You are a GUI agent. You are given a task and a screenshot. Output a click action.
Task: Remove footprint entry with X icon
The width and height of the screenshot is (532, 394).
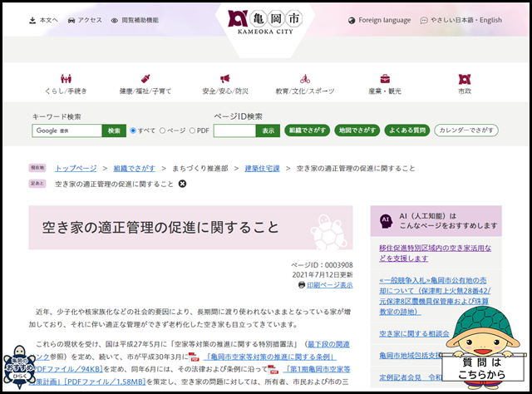[182, 184]
